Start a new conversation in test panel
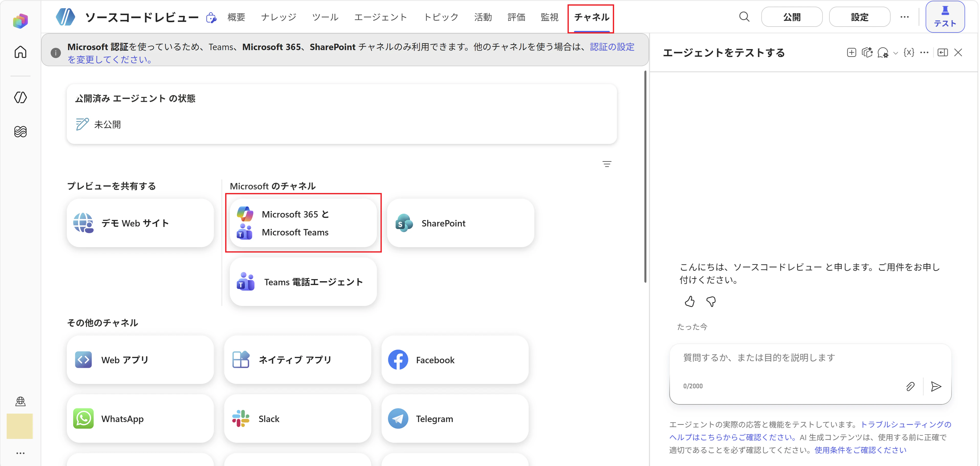Viewport: 980px width, 466px height. tap(851, 52)
